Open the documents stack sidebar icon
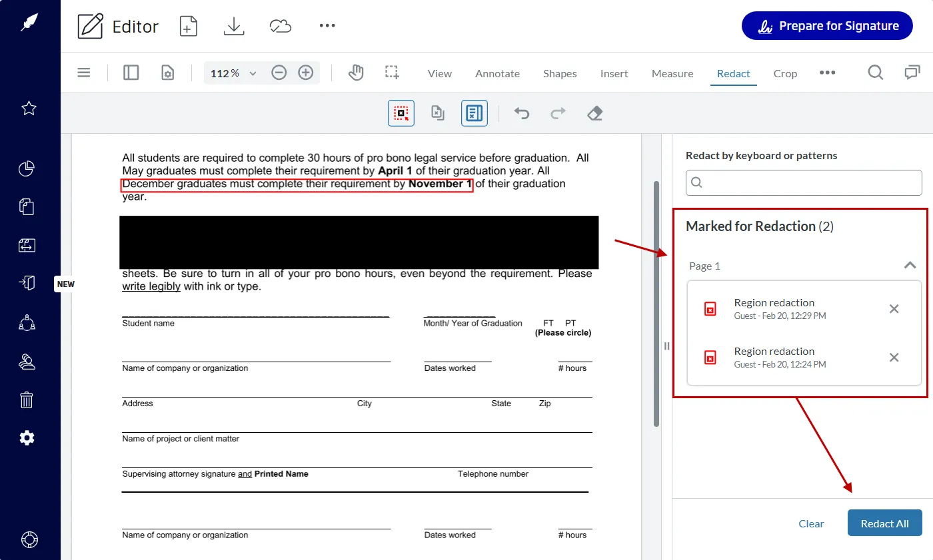Screen dimensions: 933x560 [x=27, y=207]
